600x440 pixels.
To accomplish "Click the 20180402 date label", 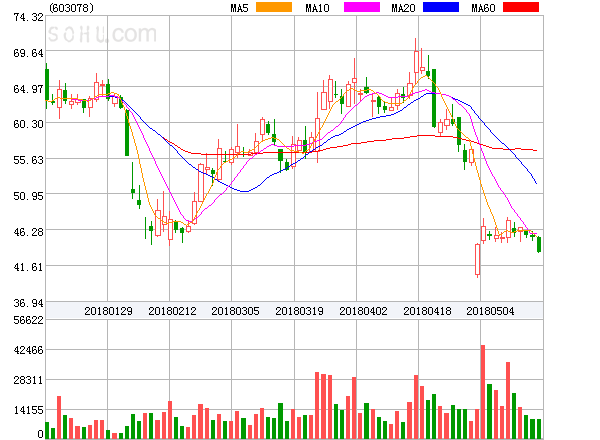I will point(363,311).
